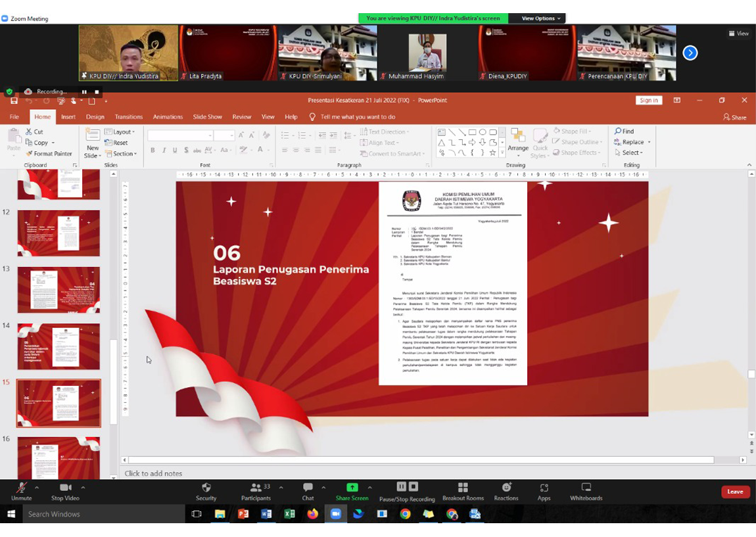The width and height of the screenshot is (756, 537).
Task: Click Pause/Stop Recording control
Action: click(x=407, y=490)
